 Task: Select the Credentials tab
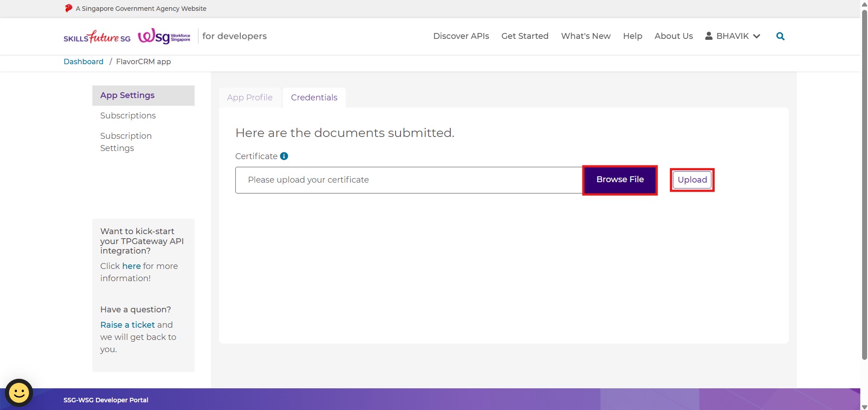(314, 98)
